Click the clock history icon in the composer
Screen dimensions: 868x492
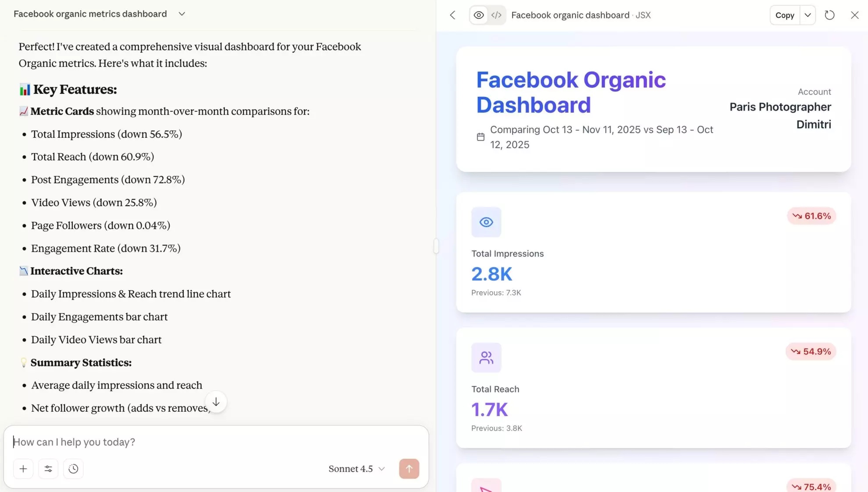73,469
